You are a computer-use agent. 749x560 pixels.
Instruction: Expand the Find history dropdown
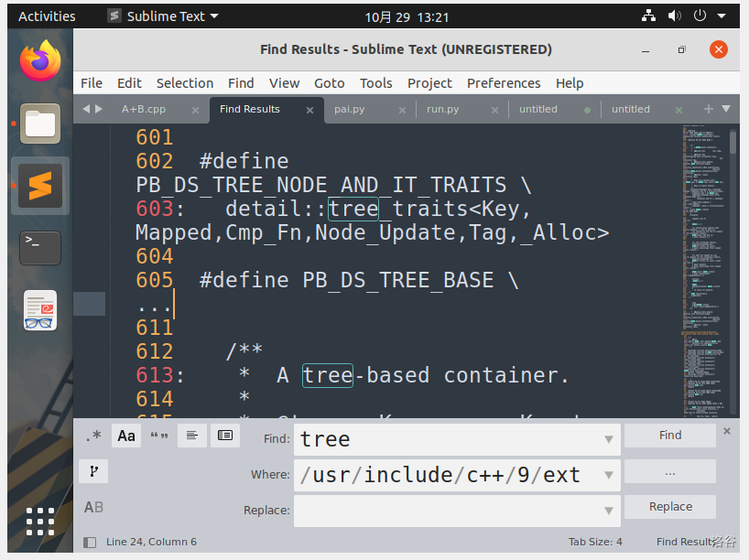click(608, 440)
